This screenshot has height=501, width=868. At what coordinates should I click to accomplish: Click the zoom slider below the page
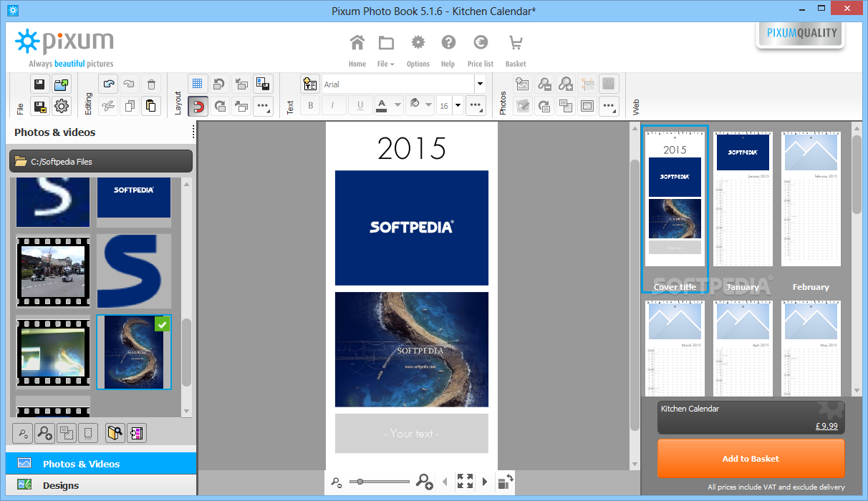point(380,482)
